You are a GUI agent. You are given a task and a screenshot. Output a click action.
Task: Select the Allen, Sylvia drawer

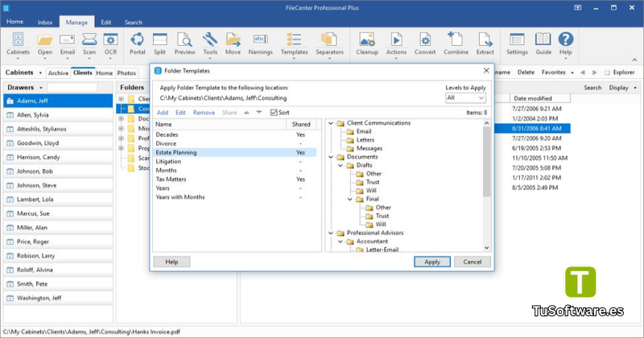(x=58, y=115)
